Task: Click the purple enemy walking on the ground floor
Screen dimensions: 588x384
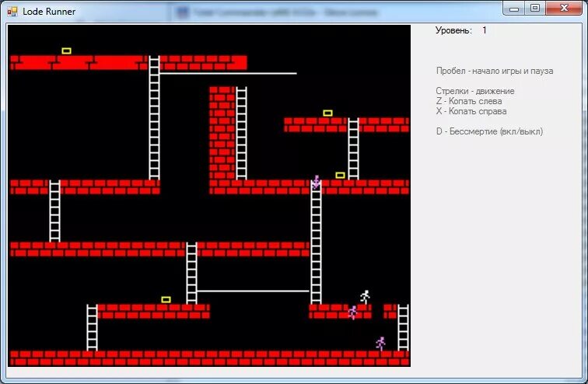Action: (x=380, y=344)
